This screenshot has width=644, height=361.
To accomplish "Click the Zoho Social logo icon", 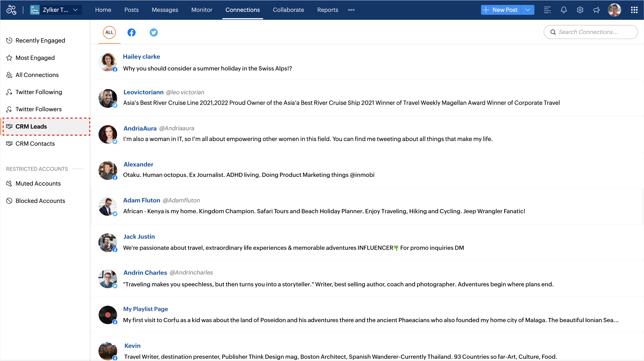I will click(x=11, y=10).
